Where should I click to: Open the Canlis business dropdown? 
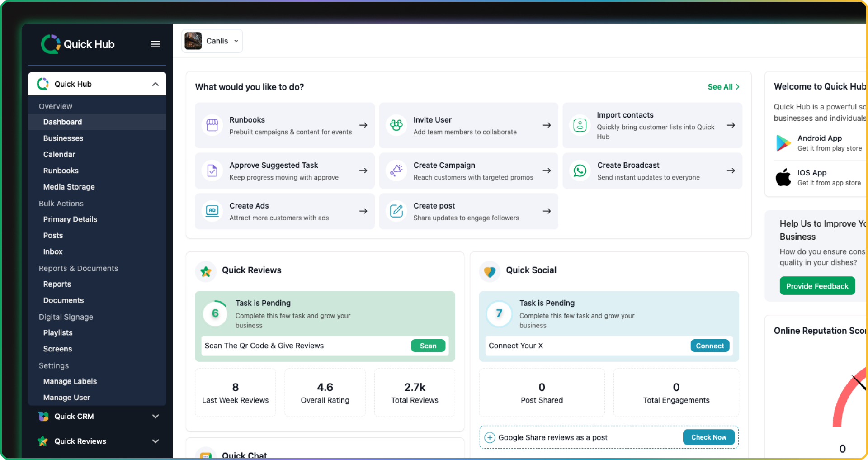tap(212, 41)
